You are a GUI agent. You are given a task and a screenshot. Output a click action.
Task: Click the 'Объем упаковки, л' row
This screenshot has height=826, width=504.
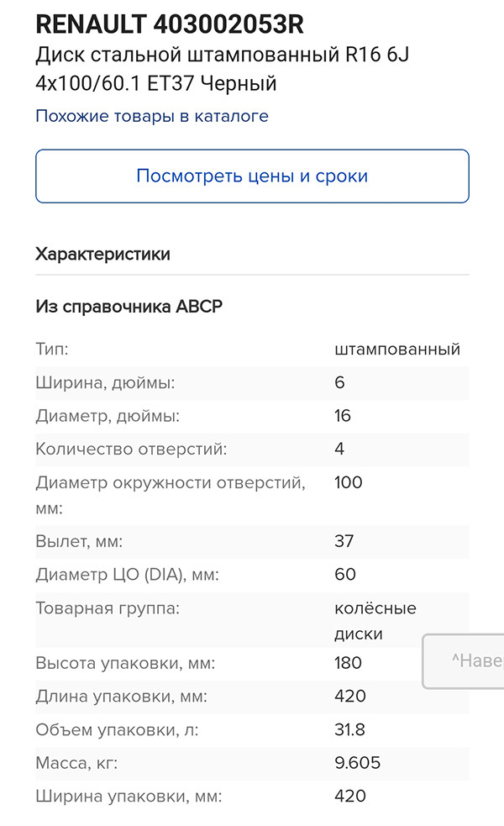(118, 729)
